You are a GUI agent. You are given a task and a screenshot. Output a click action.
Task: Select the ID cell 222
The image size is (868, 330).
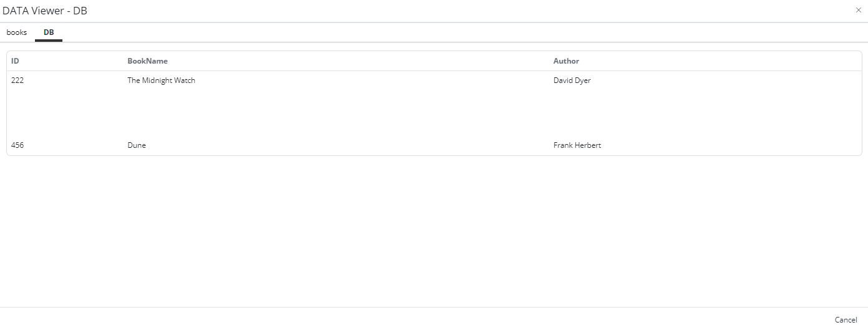pyautogui.click(x=17, y=80)
